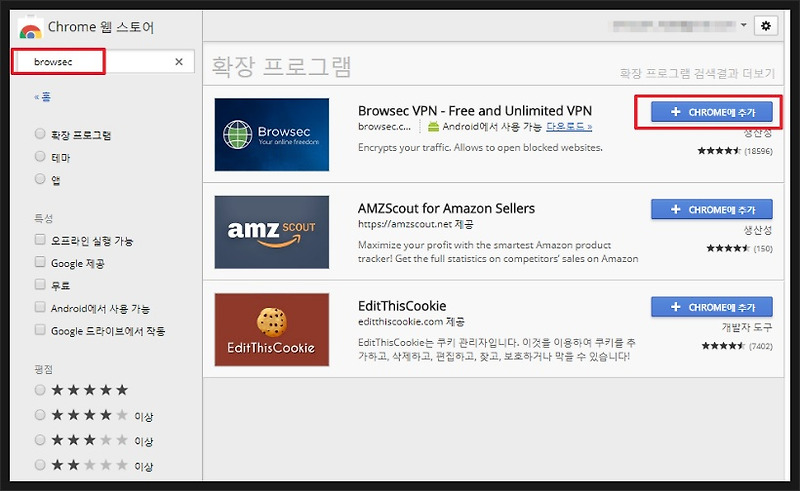Open the EditThisCookie title

[x=402, y=306]
